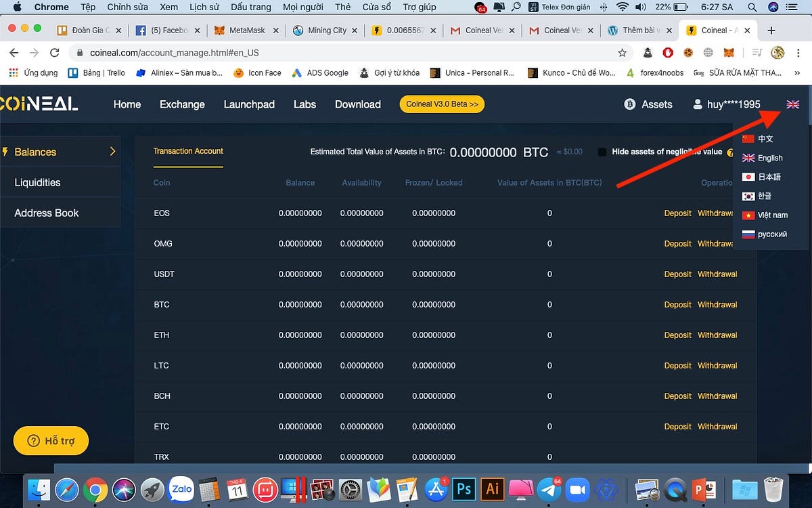
Task: Open Zalo from the Dock
Action: pos(181,488)
